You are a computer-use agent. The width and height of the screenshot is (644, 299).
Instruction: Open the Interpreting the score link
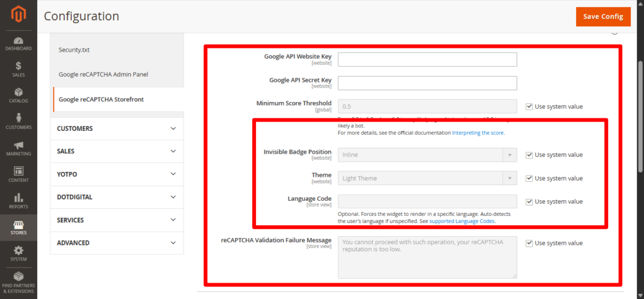point(478,133)
